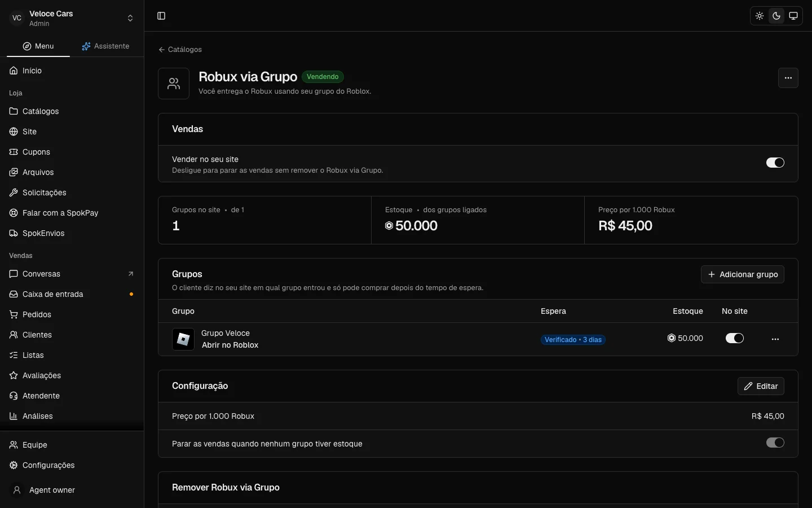Click the Verificado • 3 dias badge
Viewport: 812px width, 508px height.
tap(573, 340)
